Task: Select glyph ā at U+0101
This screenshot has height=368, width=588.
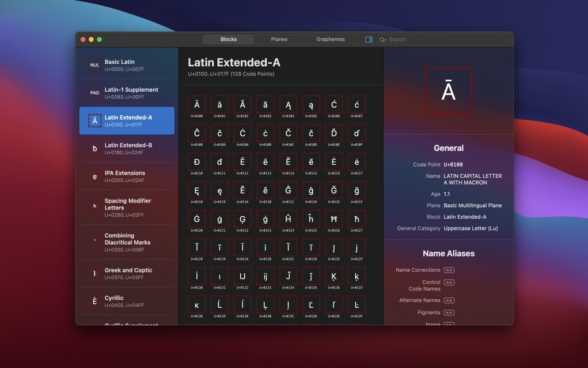Action: point(220,105)
